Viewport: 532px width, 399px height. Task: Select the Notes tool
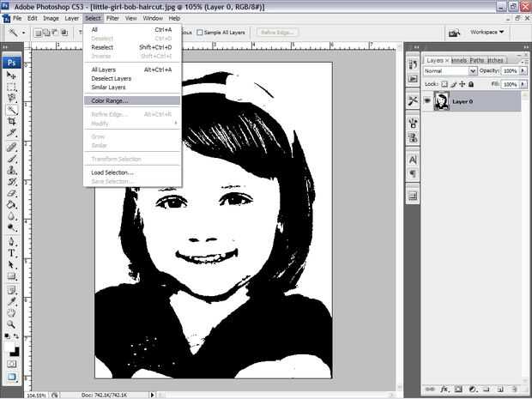11,290
